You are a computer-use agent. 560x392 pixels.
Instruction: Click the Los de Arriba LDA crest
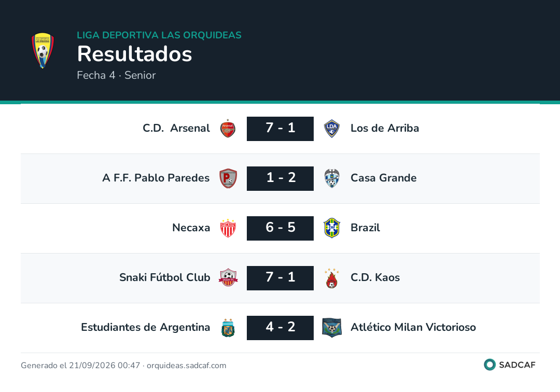pos(331,129)
